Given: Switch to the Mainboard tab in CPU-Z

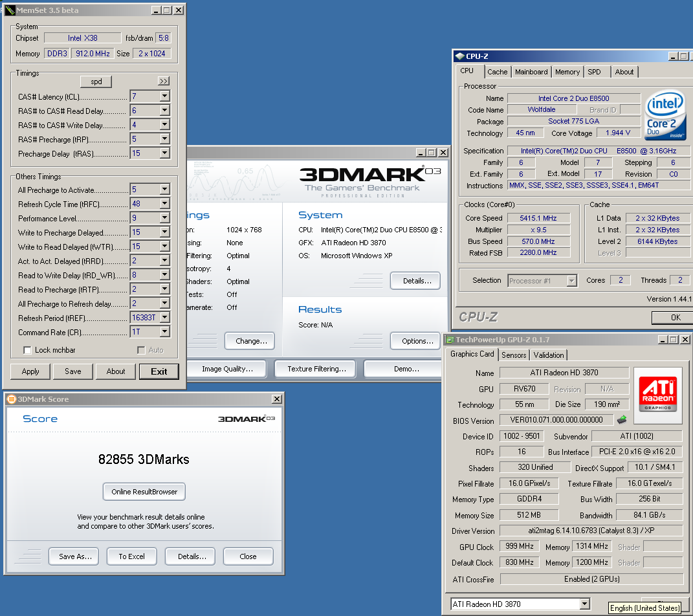Looking at the screenshot, I should [531, 72].
